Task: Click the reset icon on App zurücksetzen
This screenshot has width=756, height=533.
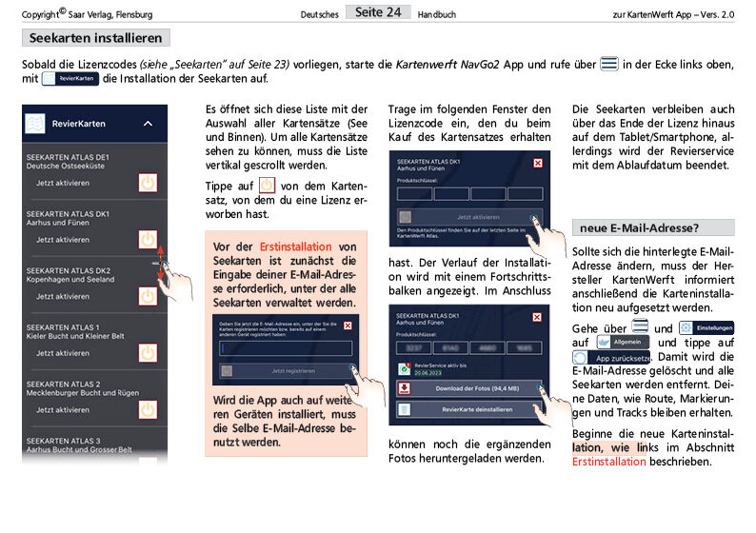Action: click(x=580, y=358)
